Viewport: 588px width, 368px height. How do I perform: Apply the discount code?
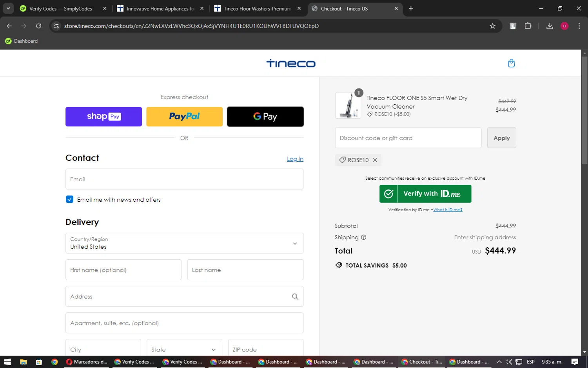click(x=502, y=138)
